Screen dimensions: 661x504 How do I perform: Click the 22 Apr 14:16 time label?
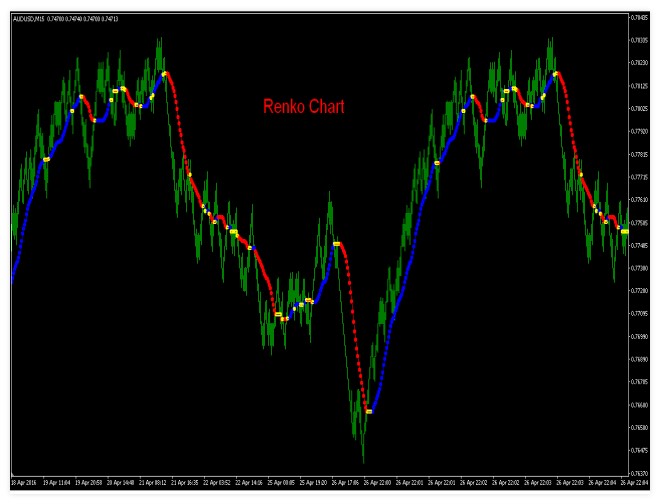pyautogui.click(x=249, y=483)
